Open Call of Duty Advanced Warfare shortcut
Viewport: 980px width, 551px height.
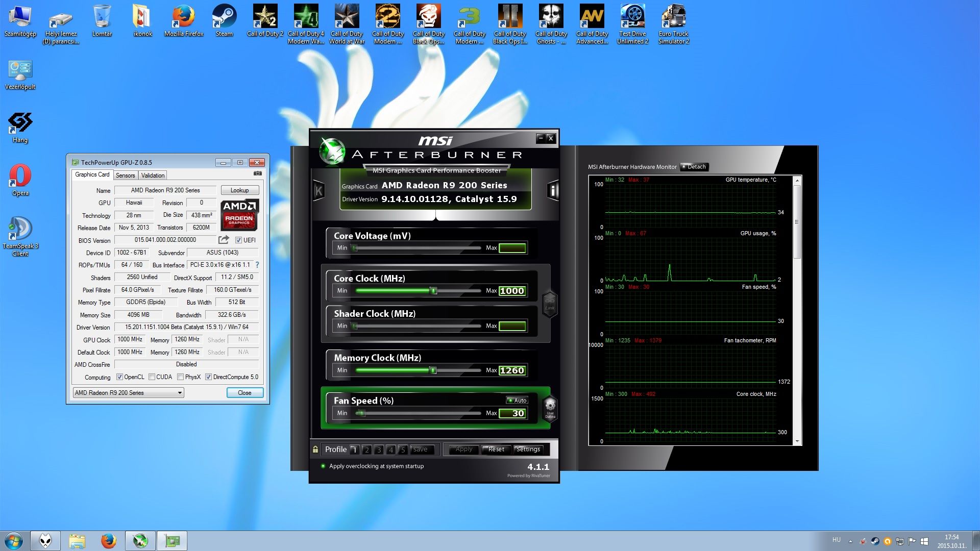(592, 24)
